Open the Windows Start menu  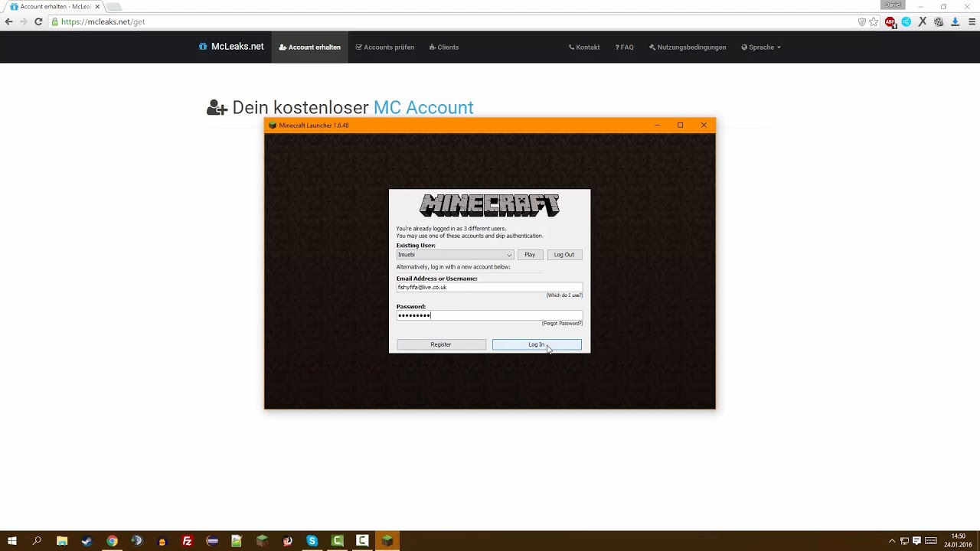[x=11, y=541]
